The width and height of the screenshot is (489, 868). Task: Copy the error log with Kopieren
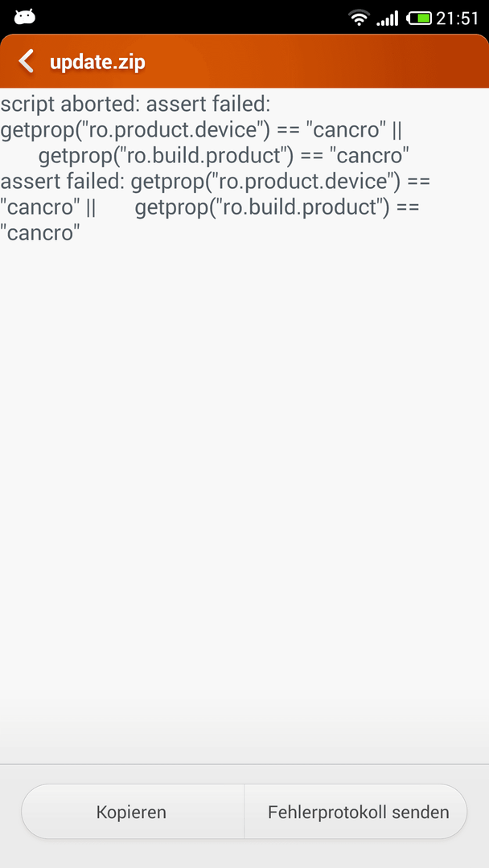tap(132, 812)
